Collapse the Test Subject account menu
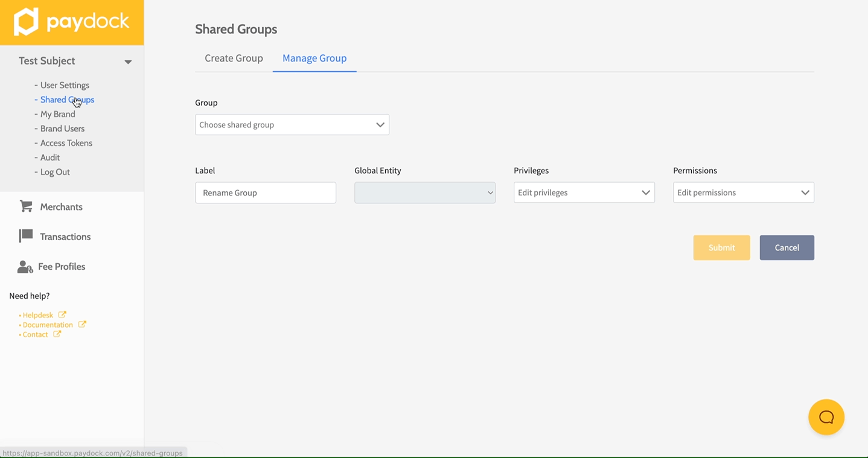The width and height of the screenshot is (868, 458). click(128, 62)
